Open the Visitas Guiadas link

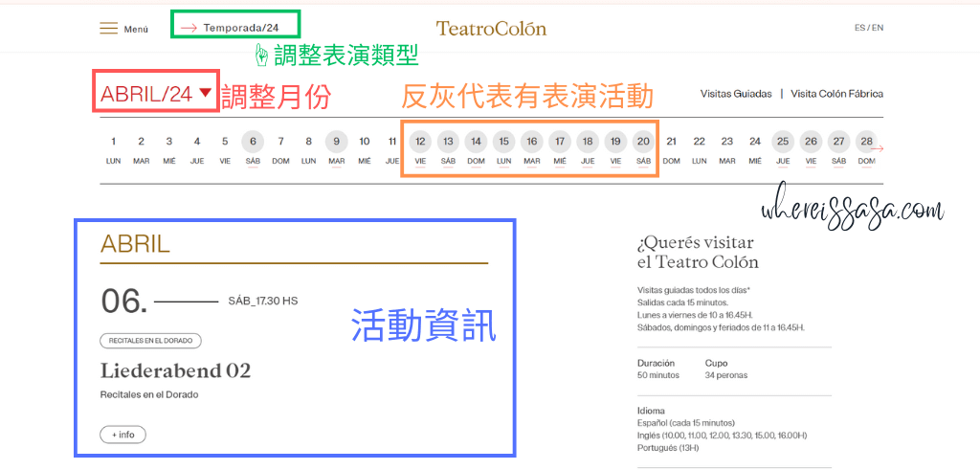tap(736, 95)
